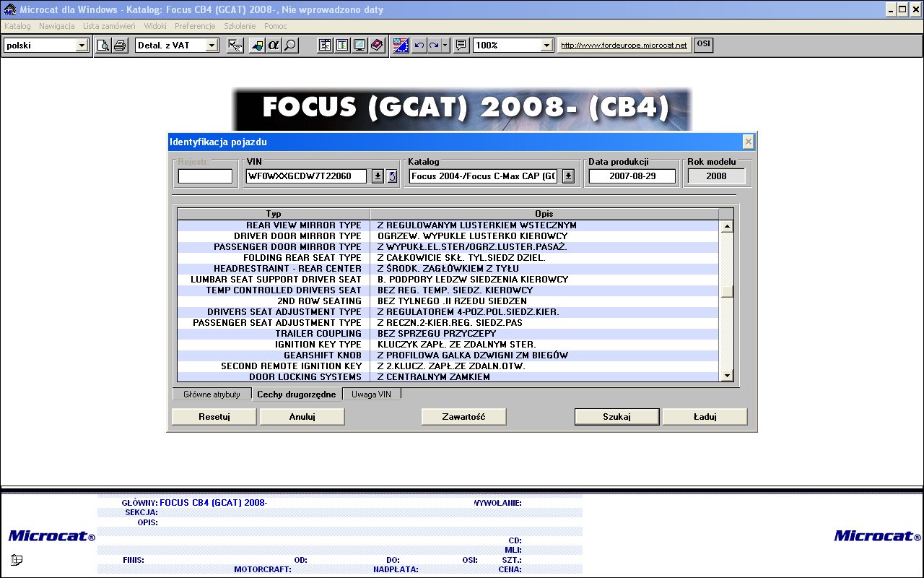924x578 pixels.
Task: Open the Widoki menu
Action: 155,26
